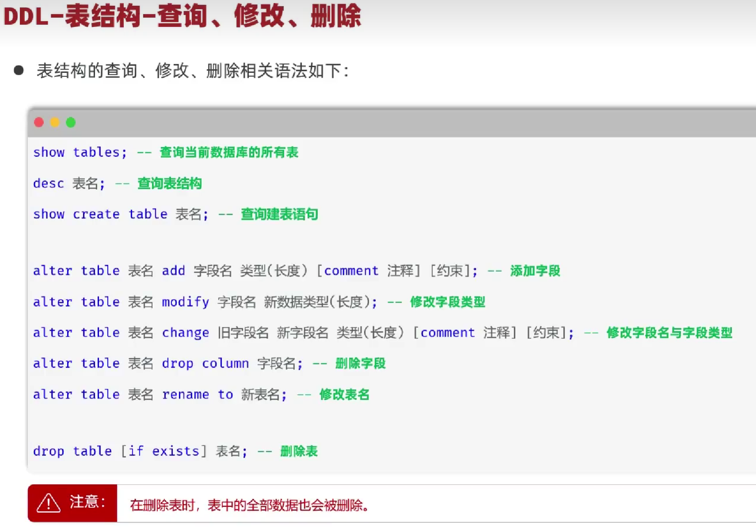The height and width of the screenshot is (532, 756).
Task: Select the "drop table [if exists] 表名;" statement
Action: (x=140, y=451)
